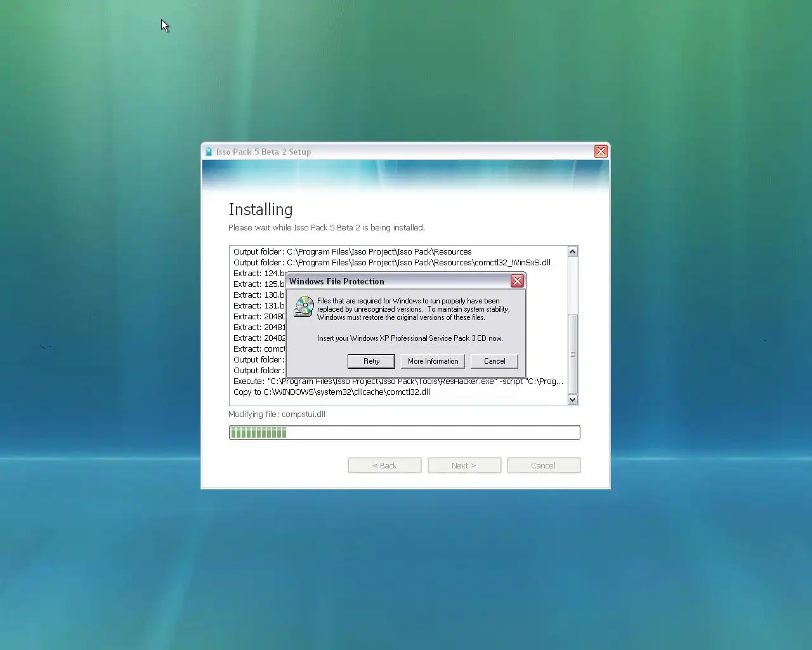Viewport: 812px width, 650px height.
Task: Close the Windows File Protection dialog
Action: pos(517,281)
